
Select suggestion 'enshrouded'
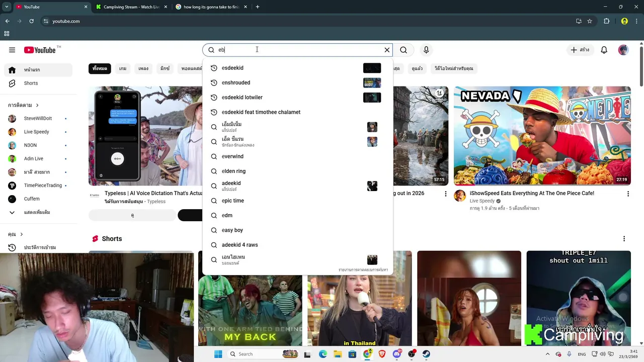tap(297, 82)
